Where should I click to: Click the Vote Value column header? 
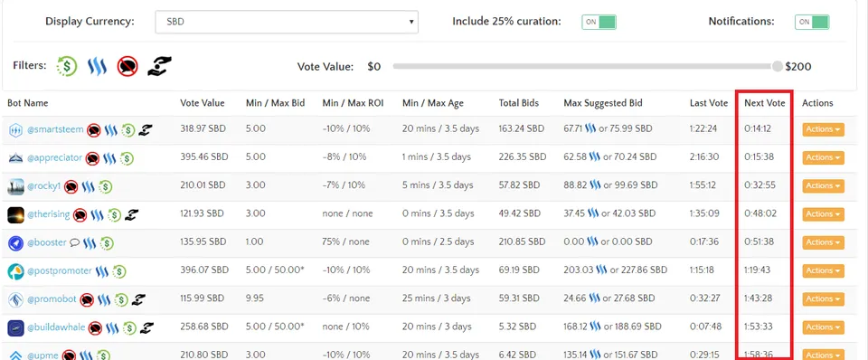tap(203, 103)
